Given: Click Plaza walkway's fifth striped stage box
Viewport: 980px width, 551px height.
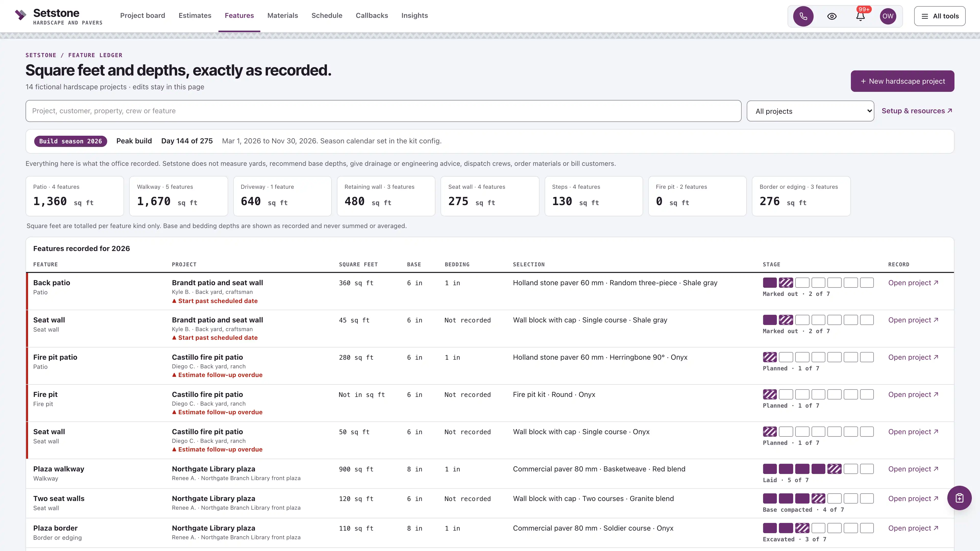Looking at the screenshot, I should (834, 469).
